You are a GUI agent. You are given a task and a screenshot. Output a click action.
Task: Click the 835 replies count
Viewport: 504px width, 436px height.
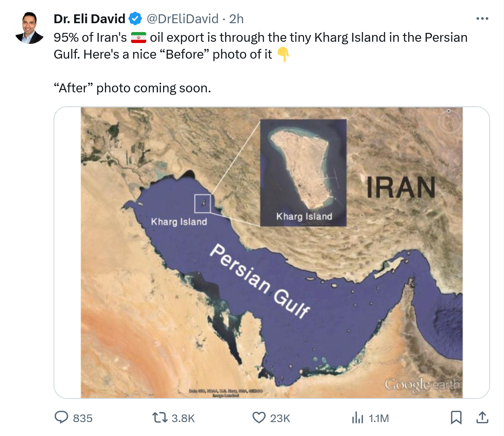pos(83,418)
